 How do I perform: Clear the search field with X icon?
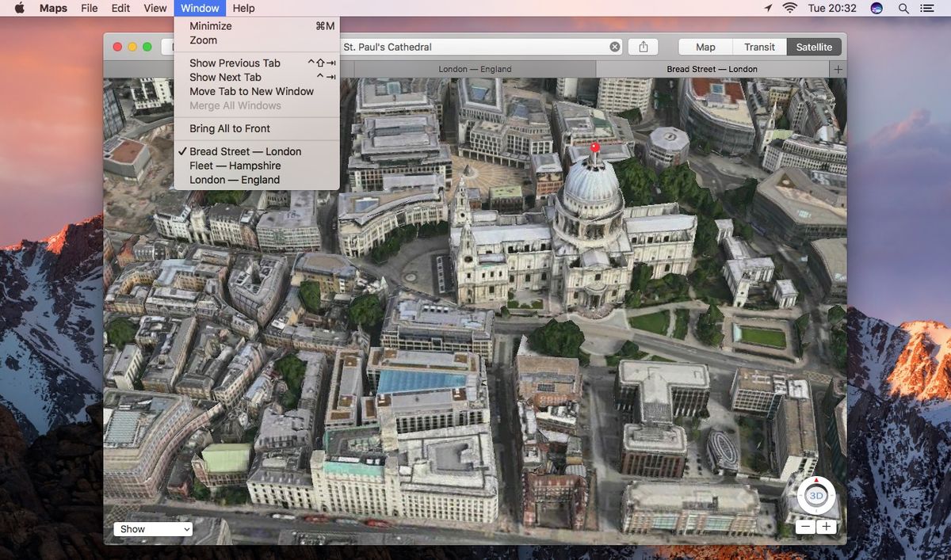click(615, 47)
